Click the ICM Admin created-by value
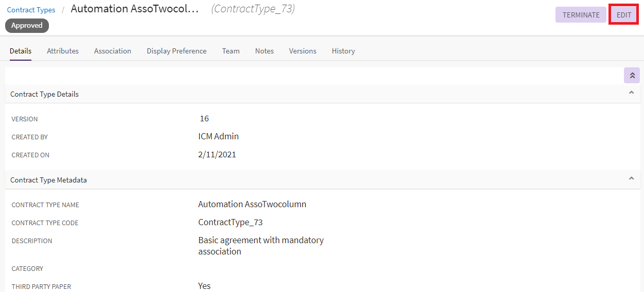Image resolution: width=644 pixels, height=292 pixels. point(218,136)
